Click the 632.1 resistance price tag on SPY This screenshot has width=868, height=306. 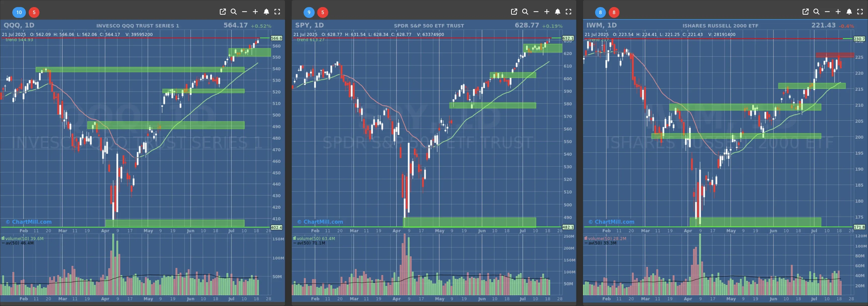568,39
